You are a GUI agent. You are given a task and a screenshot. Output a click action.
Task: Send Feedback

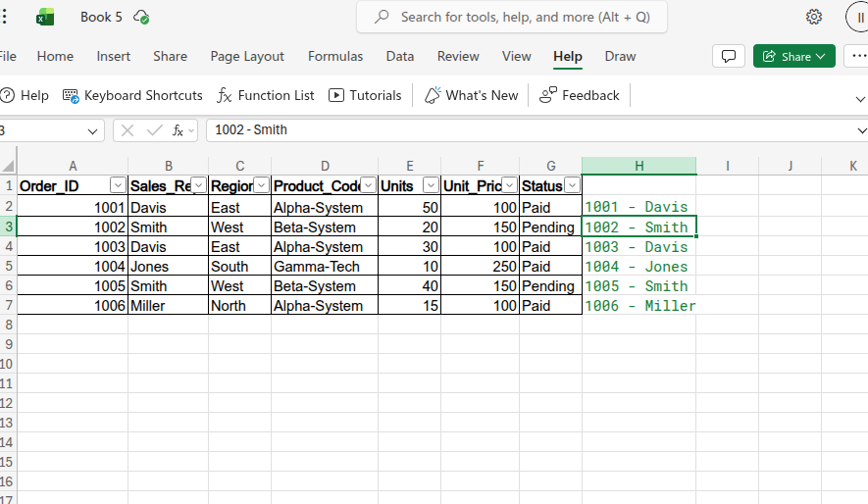coord(580,96)
